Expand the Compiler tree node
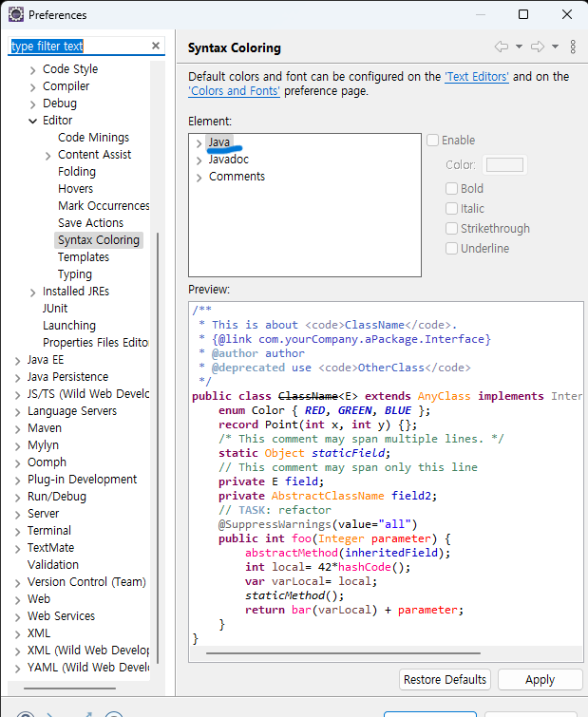The width and height of the screenshot is (588, 717). [x=32, y=87]
